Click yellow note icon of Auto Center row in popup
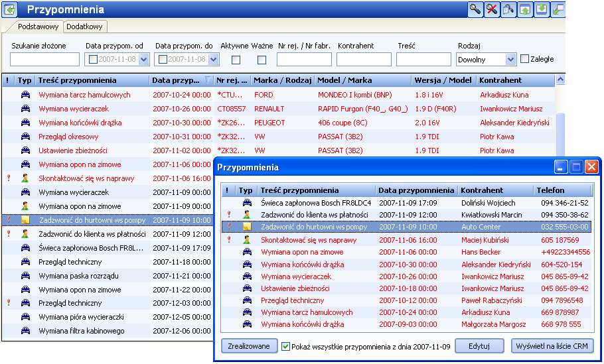This screenshot has height=364, width=604. 246,227
